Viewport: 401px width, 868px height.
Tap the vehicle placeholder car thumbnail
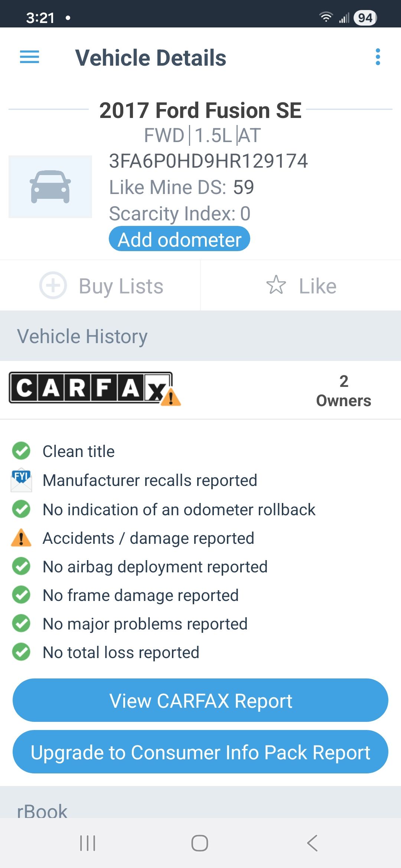point(50,187)
